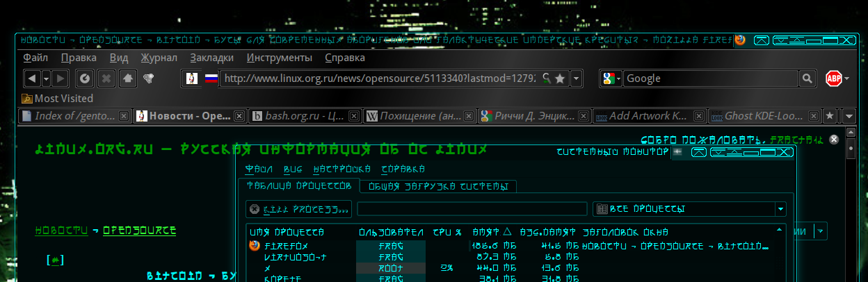The width and height of the screenshot is (868, 282).
Task: Open System Monitor Настройка menu
Action: coord(341,169)
